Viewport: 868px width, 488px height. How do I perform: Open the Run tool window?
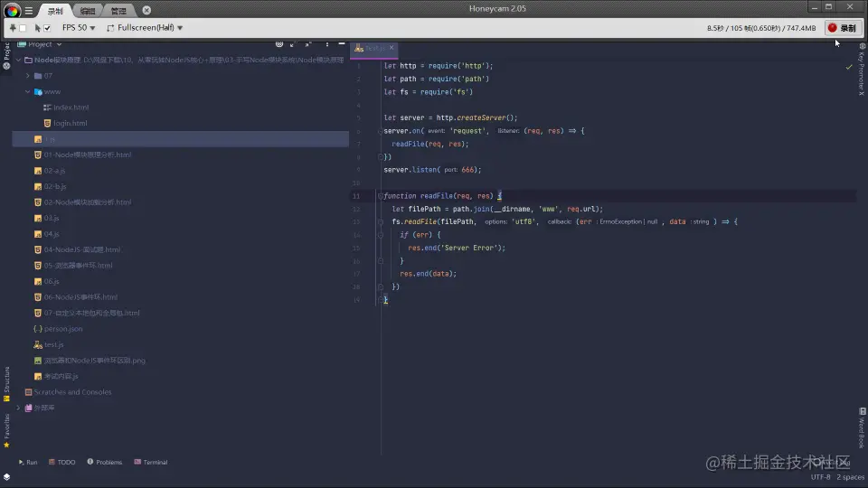pyautogui.click(x=28, y=462)
